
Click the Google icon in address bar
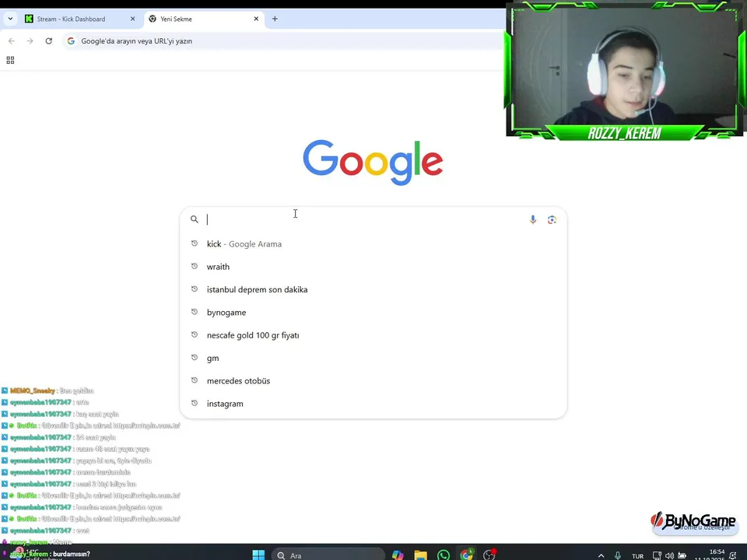click(x=71, y=41)
